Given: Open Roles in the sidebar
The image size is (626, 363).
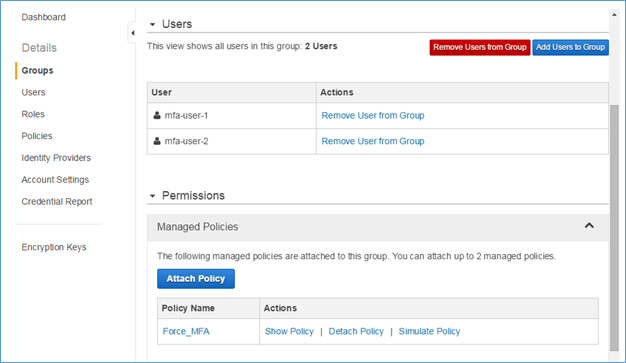Looking at the screenshot, I should point(33,114).
